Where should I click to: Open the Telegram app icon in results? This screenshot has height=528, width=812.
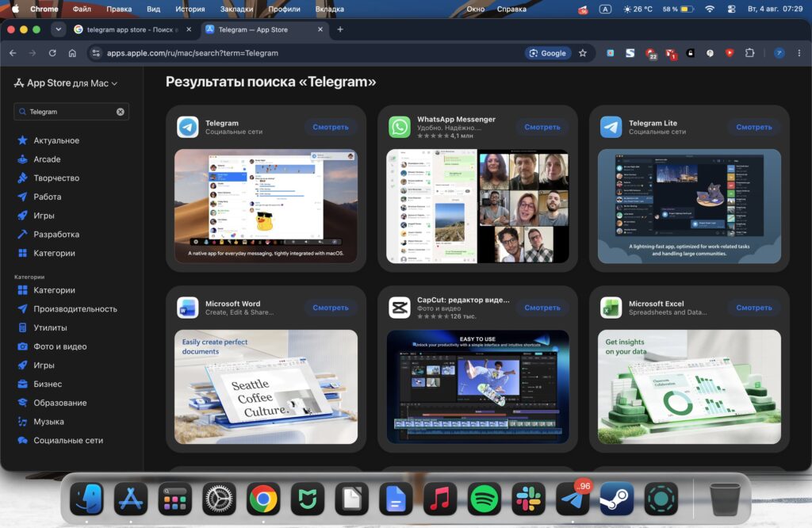pyautogui.click(x=187, y=127)
